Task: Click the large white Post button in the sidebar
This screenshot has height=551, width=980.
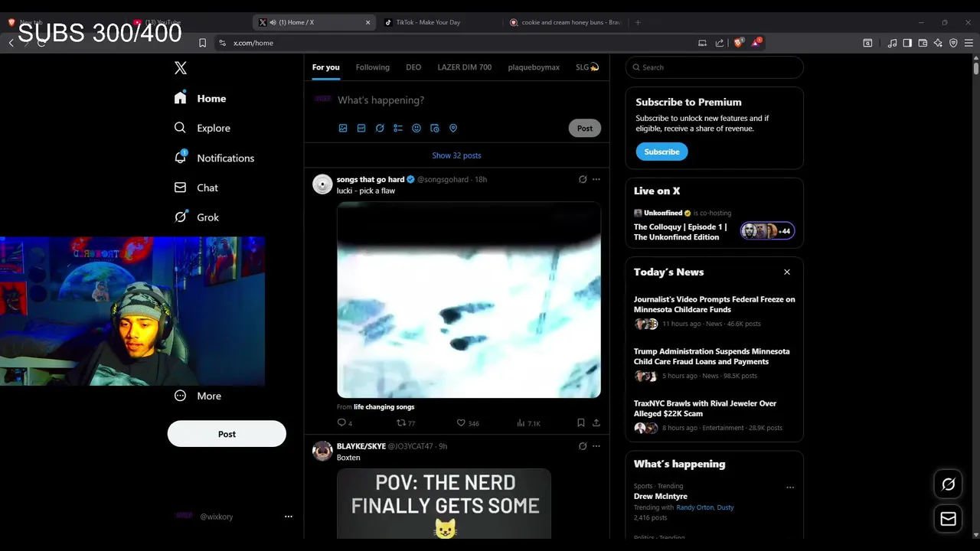Action: coord(227,434)
